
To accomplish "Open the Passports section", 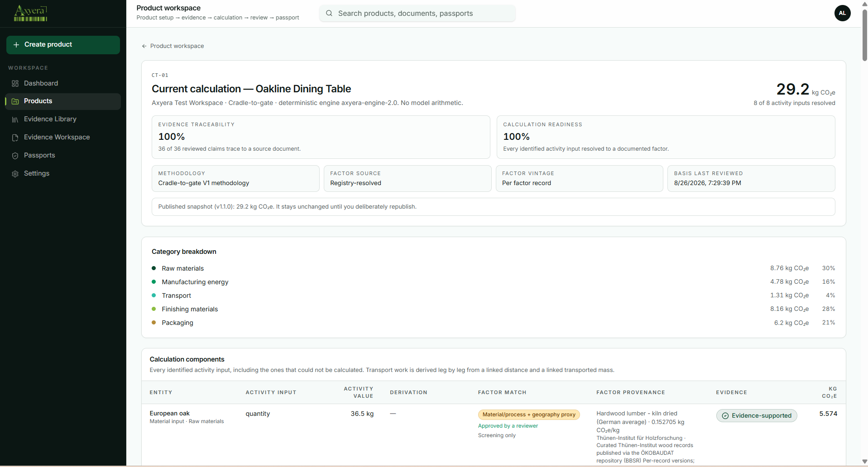I will point(63,155).
